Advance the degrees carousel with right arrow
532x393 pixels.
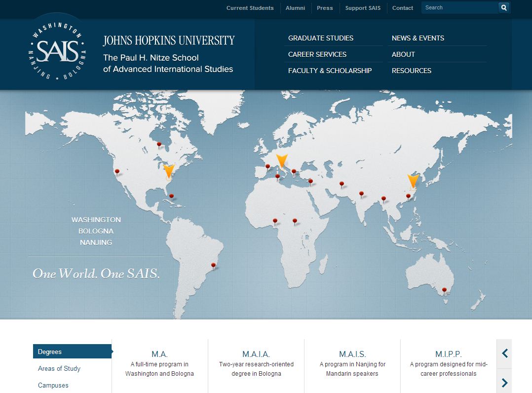pos(504,382)
